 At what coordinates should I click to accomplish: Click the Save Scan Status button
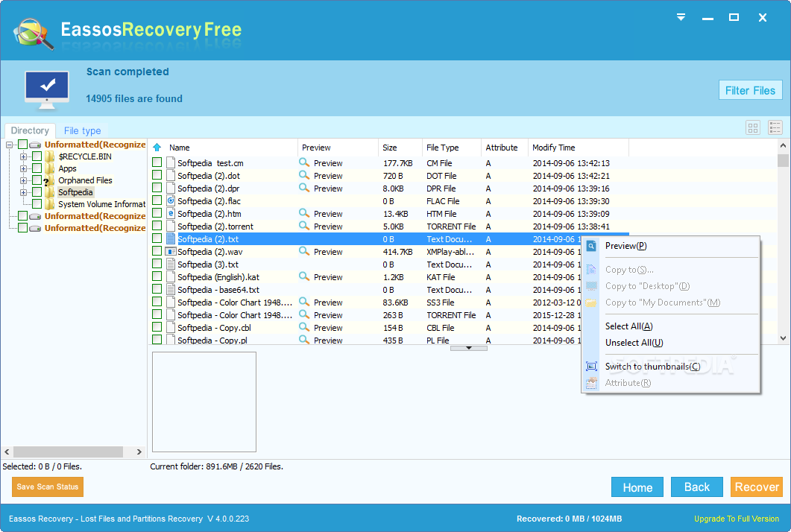[x=48, y=487]
